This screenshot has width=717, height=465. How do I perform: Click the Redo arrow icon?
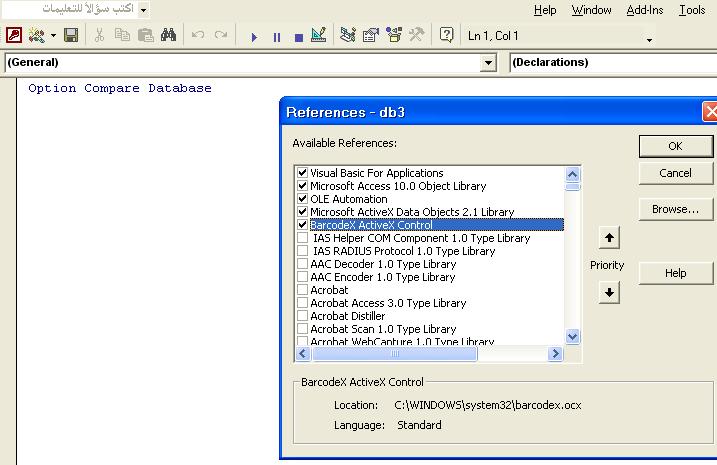click(x=221, y=35)
